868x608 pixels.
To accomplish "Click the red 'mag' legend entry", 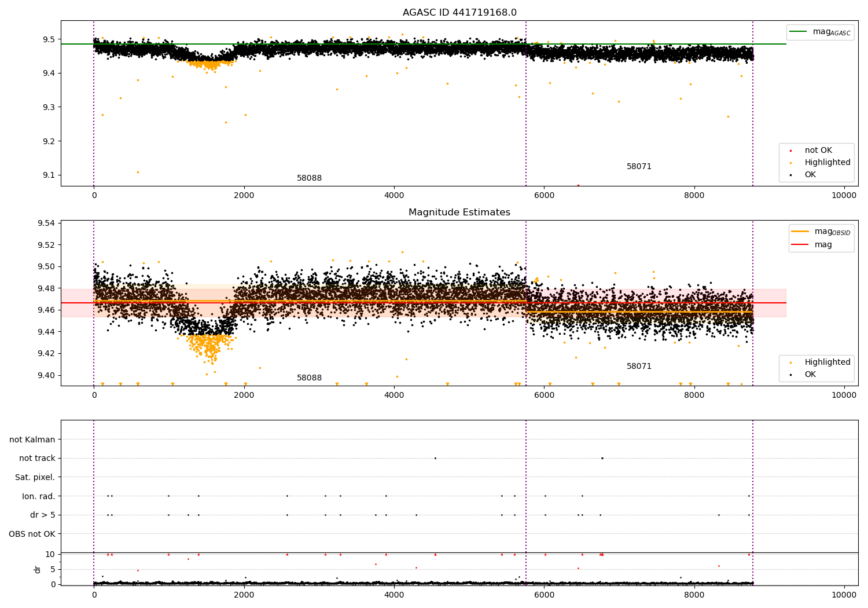I will coord(812,245).
